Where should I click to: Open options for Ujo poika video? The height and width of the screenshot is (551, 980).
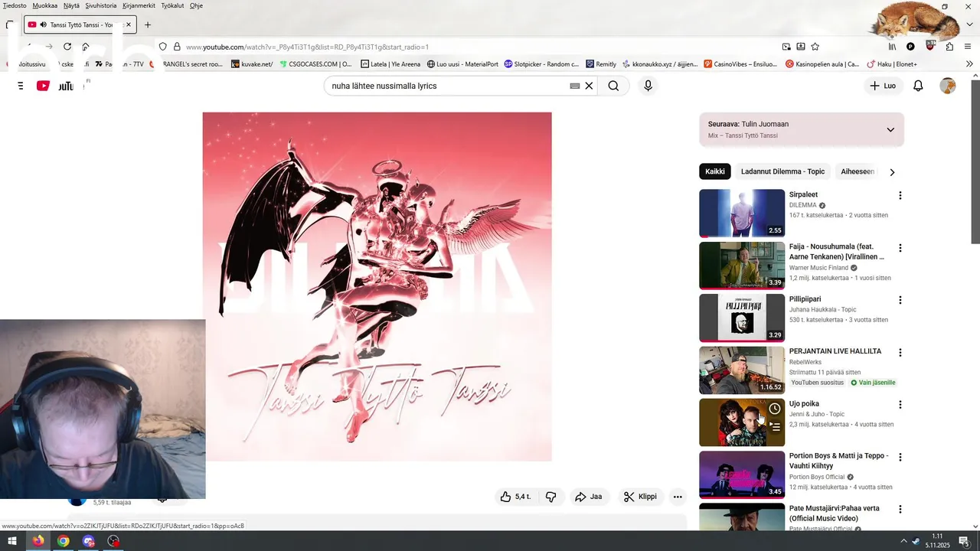[900, 405]
